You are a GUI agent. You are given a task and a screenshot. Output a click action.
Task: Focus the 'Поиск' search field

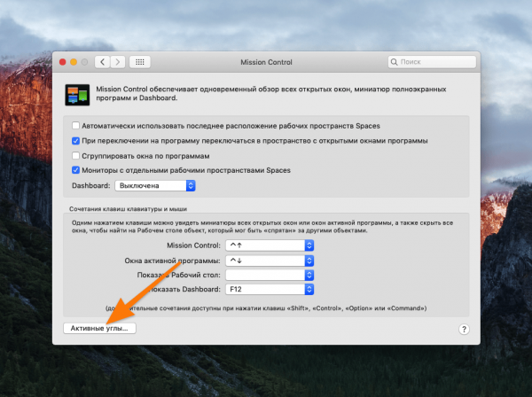click(433, 62)
